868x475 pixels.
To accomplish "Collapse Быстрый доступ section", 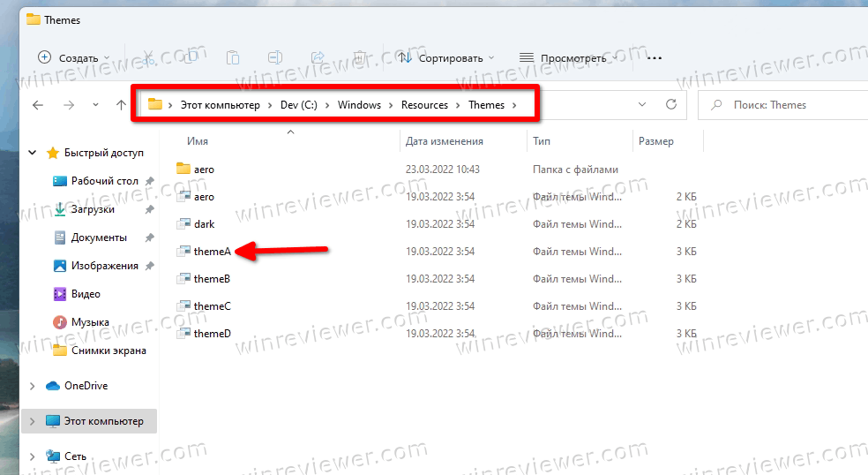I will pyautogui.click(x=32, y=153).
